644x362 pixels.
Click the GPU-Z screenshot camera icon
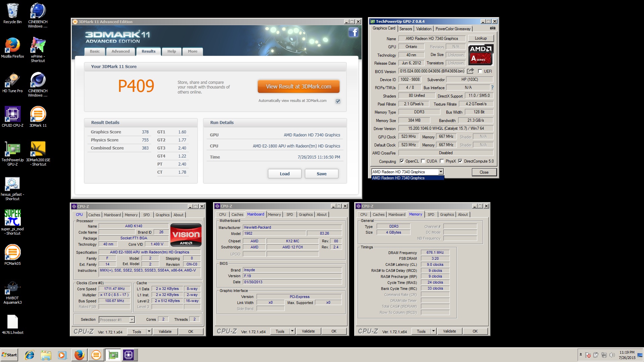point(492,28)
